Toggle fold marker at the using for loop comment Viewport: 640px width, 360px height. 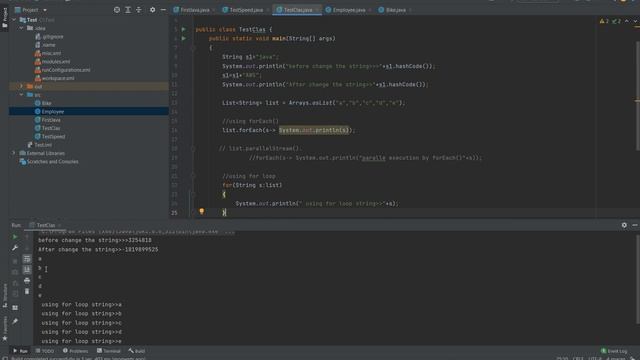pos(193,176)
